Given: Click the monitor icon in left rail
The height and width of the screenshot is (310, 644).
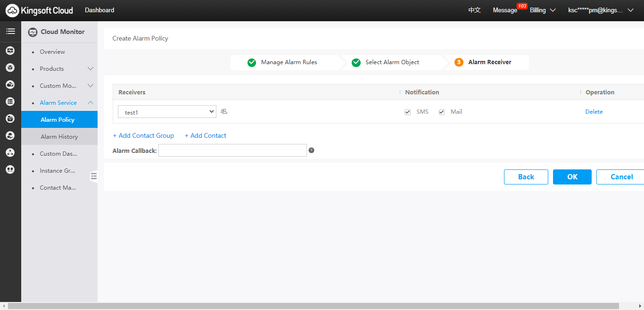Looking at the screenshot, I should click(x=10, y=50).
